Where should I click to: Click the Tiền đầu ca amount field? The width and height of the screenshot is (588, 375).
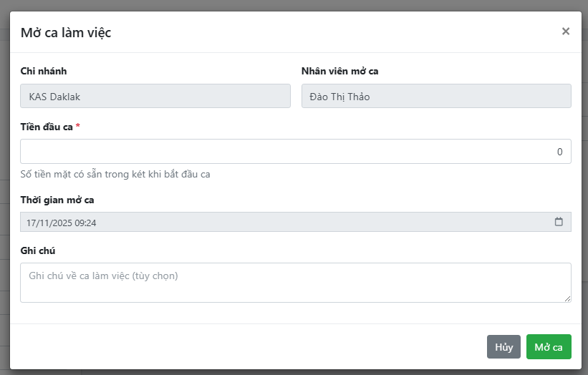tap(295, 152)
